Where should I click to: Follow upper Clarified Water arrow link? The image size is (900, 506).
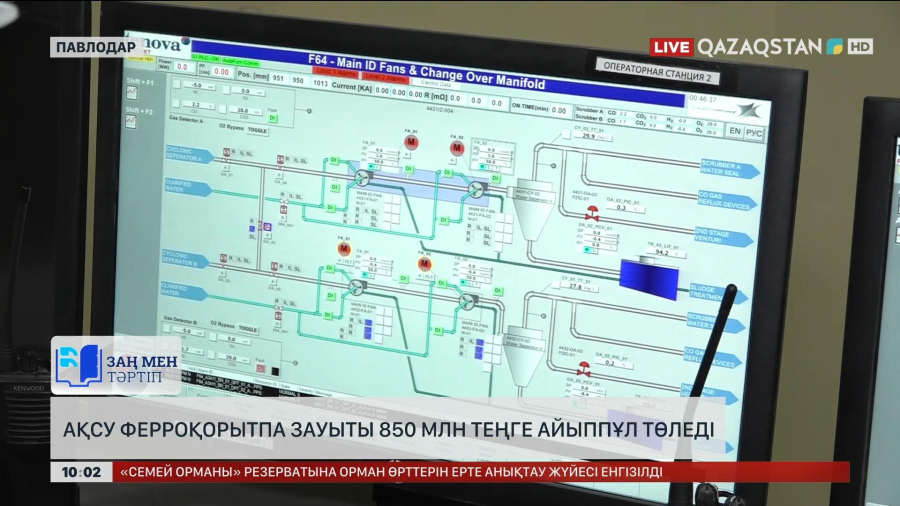point(188,187)
